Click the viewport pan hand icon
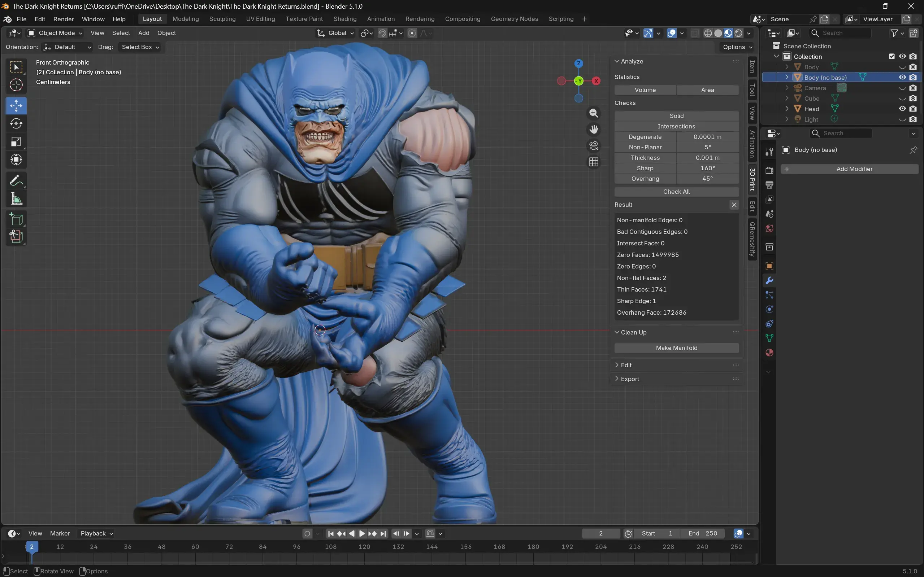924x577 pixels. (594, 130)
